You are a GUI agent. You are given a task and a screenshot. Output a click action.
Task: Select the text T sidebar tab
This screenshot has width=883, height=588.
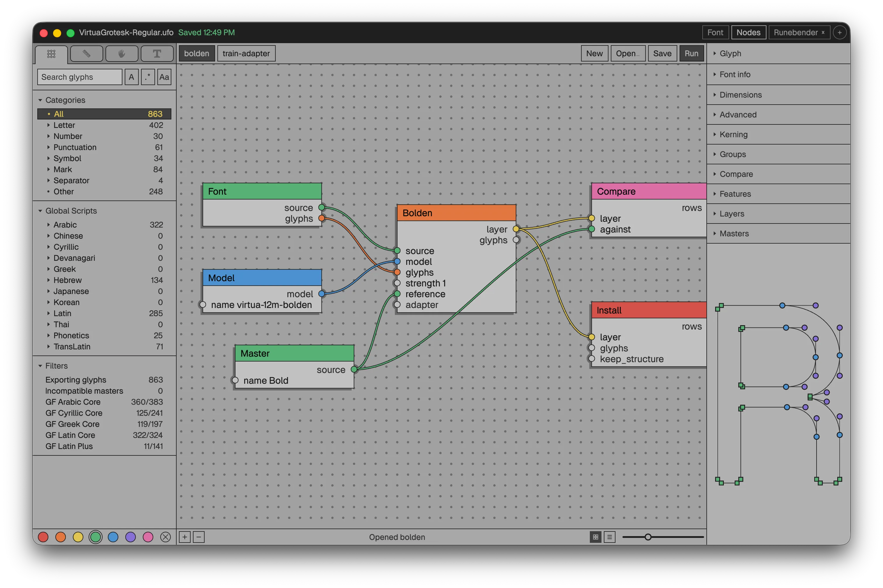click(x=157, y=54)
